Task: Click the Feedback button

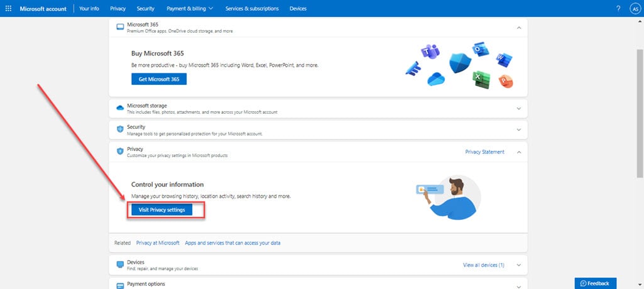Action: pyautogui.click(x=596, y=283)
